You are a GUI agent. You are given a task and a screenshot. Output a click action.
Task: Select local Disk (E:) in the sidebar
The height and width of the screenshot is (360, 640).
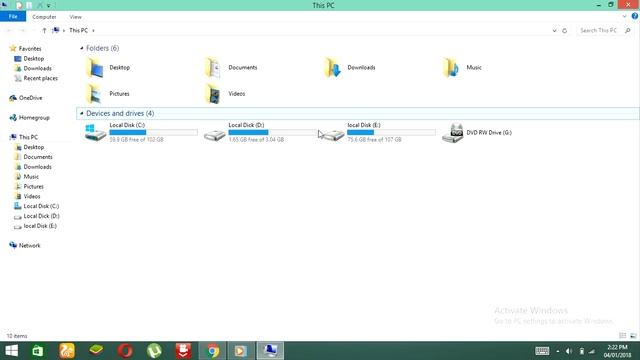click(40, 226)
